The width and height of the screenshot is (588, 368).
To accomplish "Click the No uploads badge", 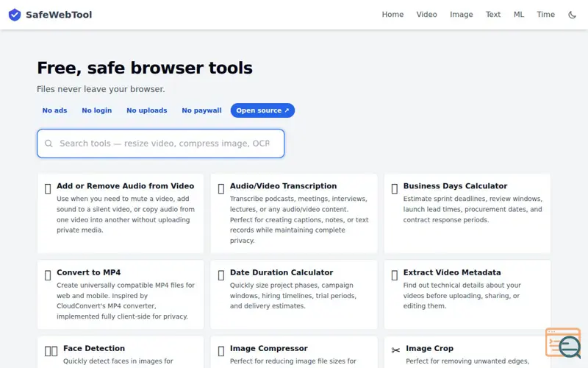I will [x=146, y=110].
